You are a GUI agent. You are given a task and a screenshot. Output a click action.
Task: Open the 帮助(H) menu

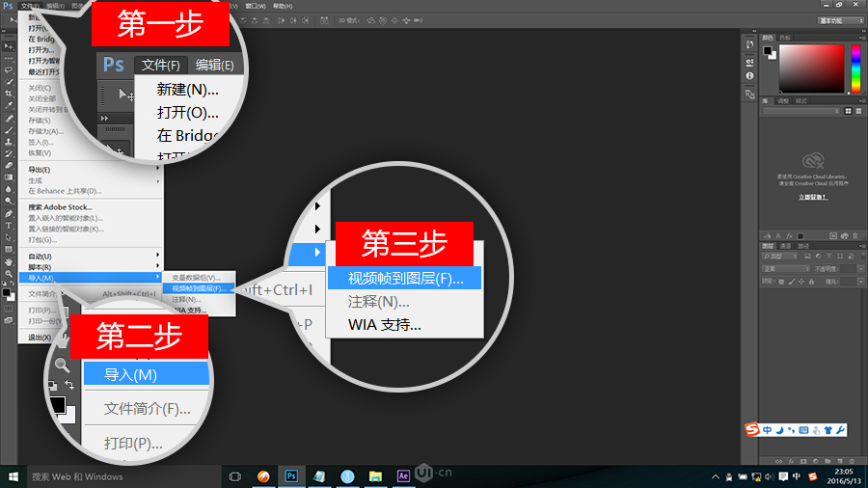[x=283, y=6]
